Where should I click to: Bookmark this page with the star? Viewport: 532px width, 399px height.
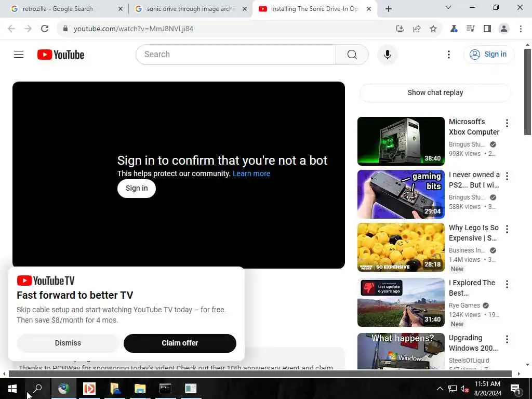(433, 29)
